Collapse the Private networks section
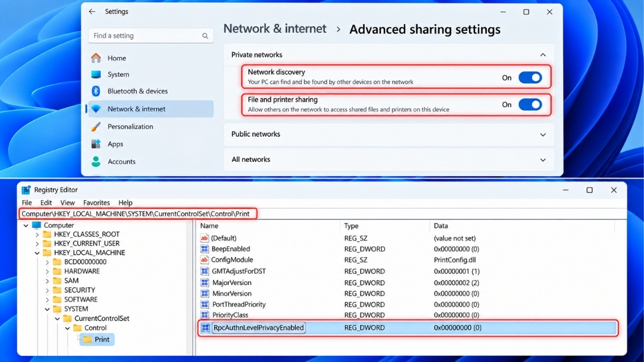 click(x=543, y=55)
